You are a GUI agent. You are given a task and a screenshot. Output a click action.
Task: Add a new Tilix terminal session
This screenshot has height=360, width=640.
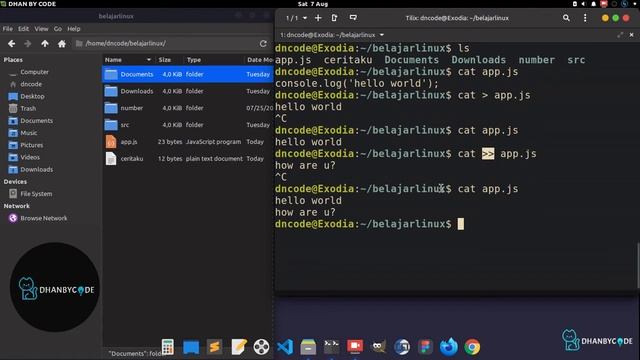click(x=318, y=18)
